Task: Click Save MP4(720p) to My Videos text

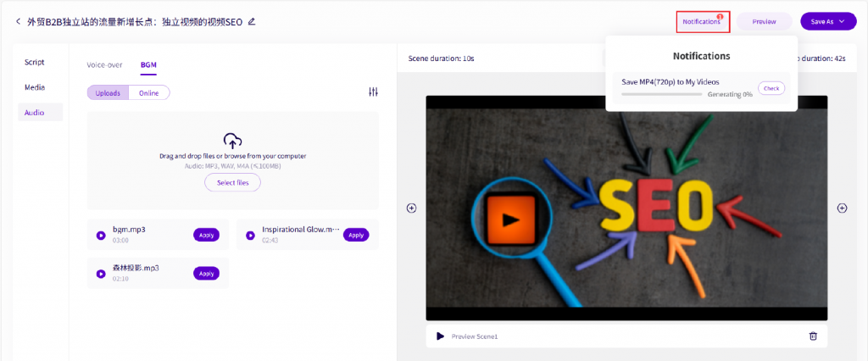Action: point(670,82)
